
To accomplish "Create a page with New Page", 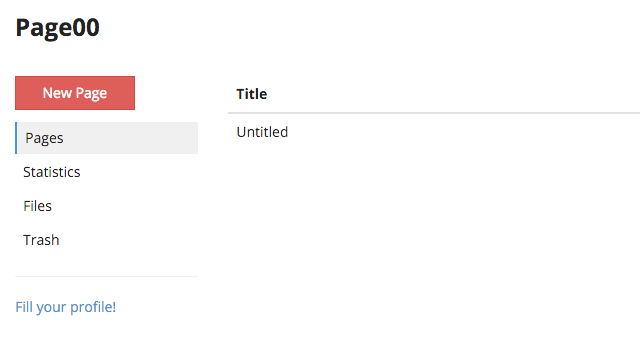I will point(75,93).
